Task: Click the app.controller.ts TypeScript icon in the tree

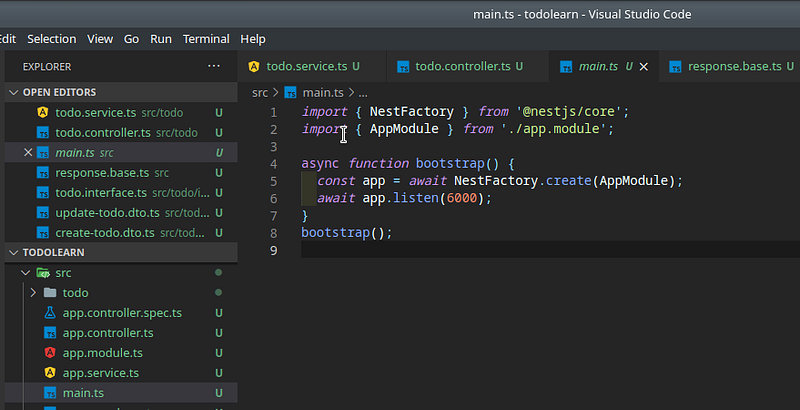Action: 49,333
